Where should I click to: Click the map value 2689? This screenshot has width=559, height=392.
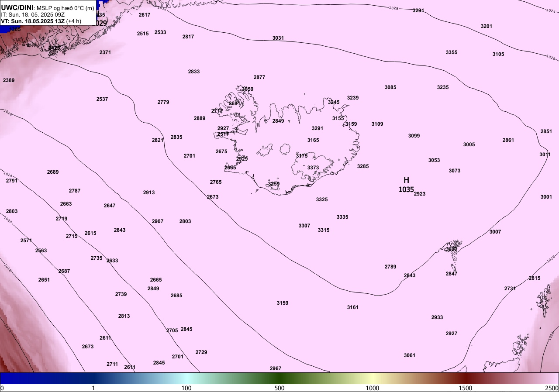(x=53, y=172)
